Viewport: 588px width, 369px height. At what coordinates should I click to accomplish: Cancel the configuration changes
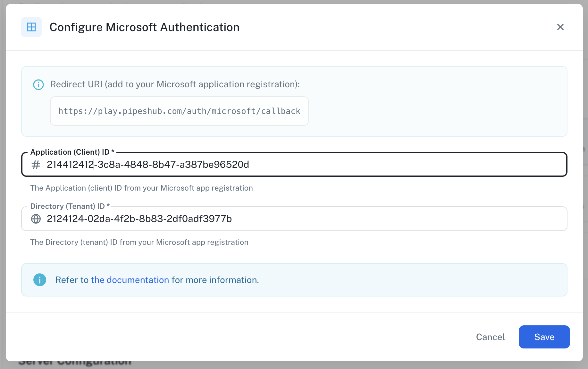click(x=490, y=337)
